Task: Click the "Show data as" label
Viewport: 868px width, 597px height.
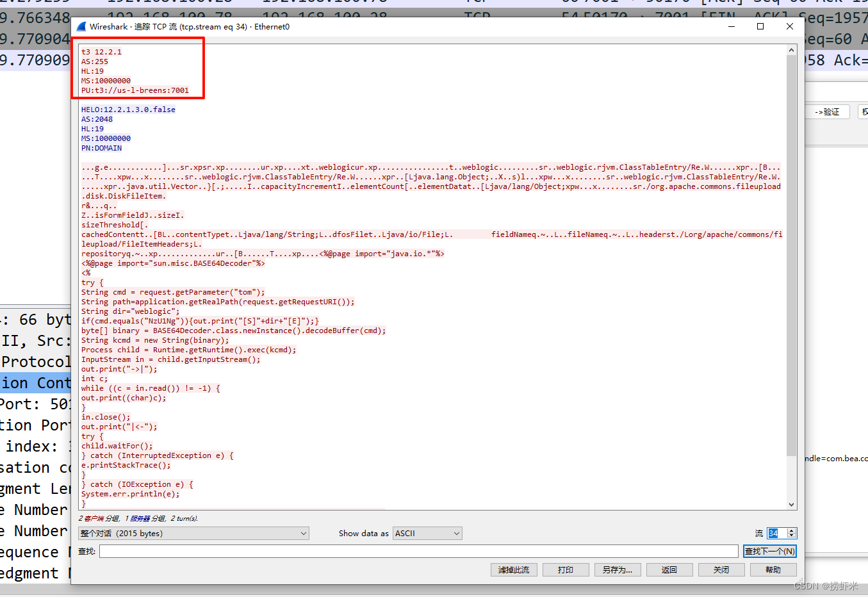Action: (x=363, y=534)
